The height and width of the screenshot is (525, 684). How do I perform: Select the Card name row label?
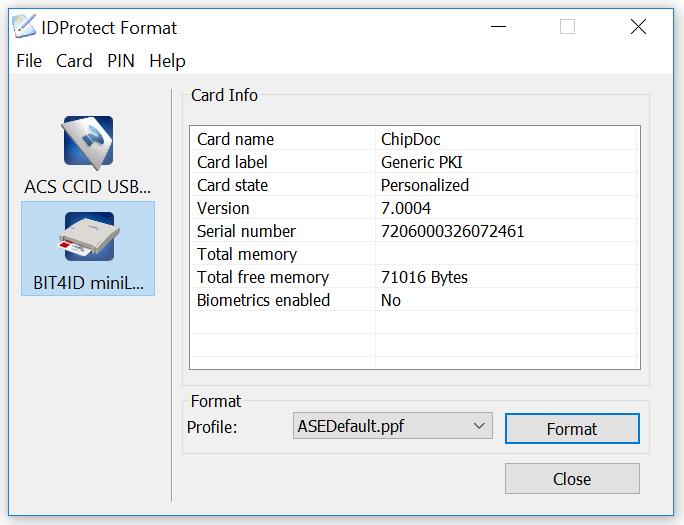tap(236, 139)
